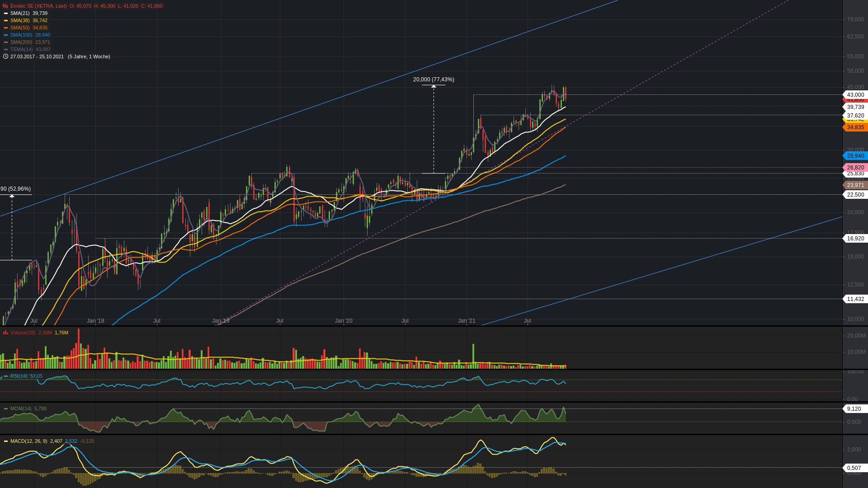The image size is (868, 488).
Task: Click the orange SMA(50) color swatch
Action: tap(5, 28)
